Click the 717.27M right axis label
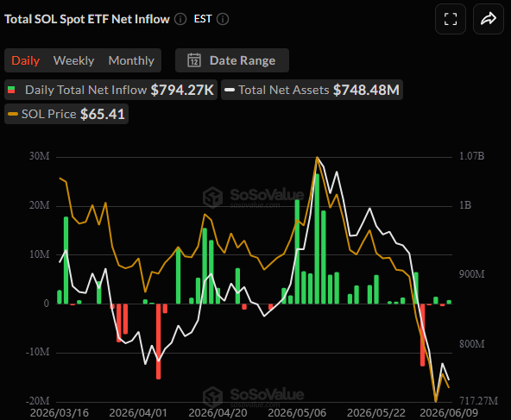The height and width of the screenshot is (420, 511). (x=478, y=400)
